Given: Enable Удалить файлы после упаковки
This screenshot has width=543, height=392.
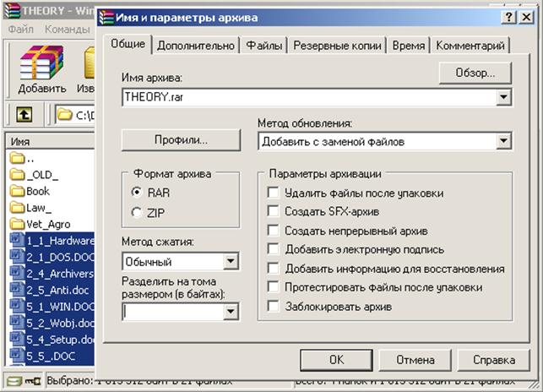Looking at the screenshot, I should tap(274, 193).
